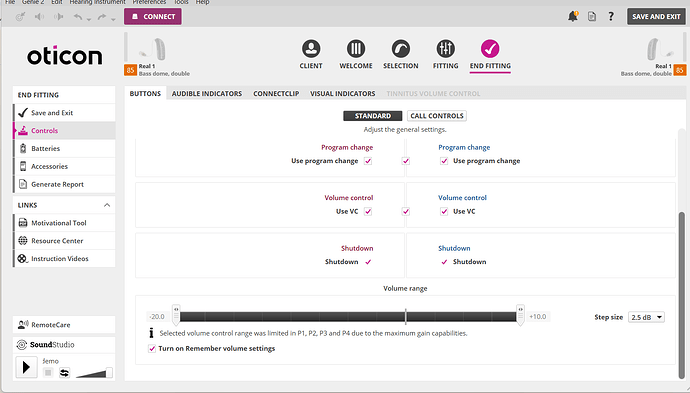Toggle right Shutdown checkmark
Viewport: 690px width, 393px height.
pos(444,262)
